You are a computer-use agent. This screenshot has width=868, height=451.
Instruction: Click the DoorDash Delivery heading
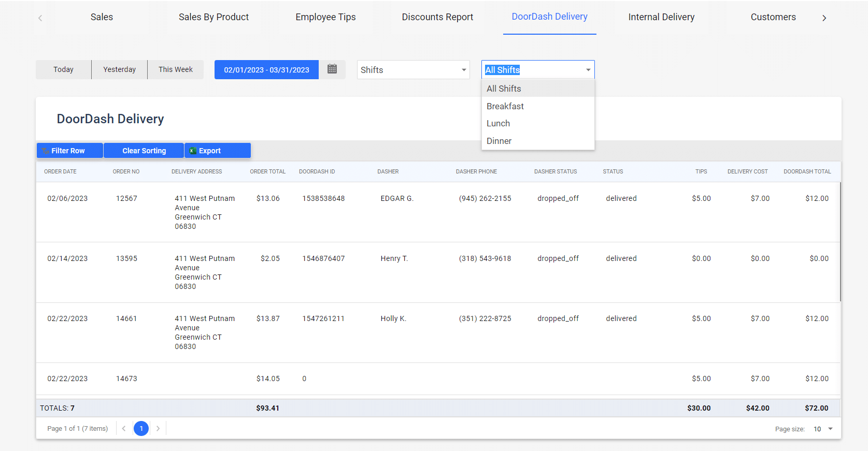point(110,119)
